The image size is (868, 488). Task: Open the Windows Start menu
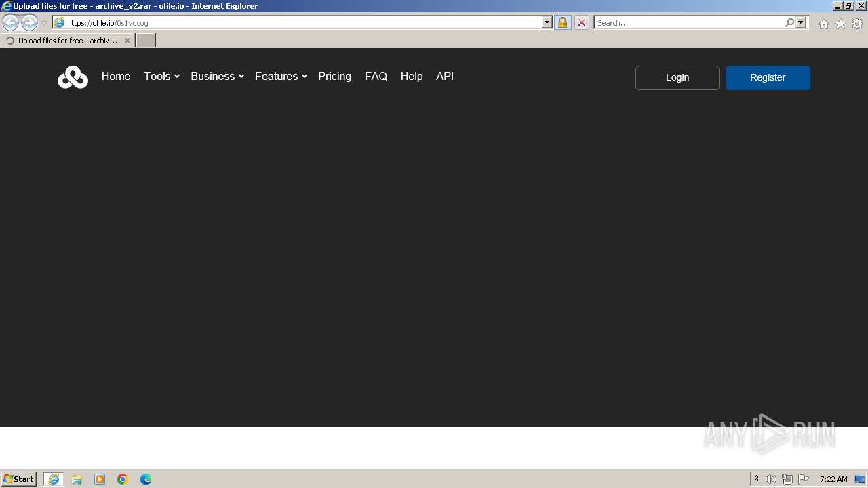[x=19, y=479]
